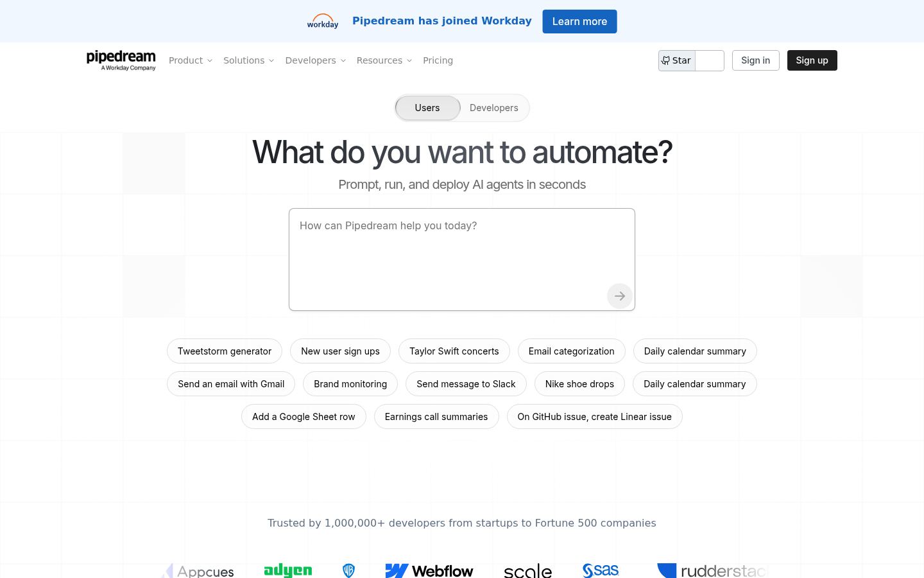Click the adyen logo
924x578 pixels.
pyautogui.click(x=288, y=570)
